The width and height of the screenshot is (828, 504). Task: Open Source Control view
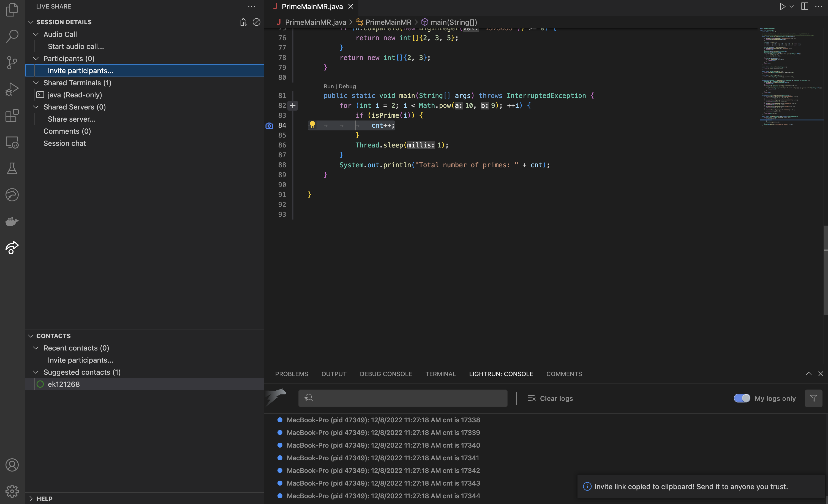pyautogui.click(x=12, y=62)
